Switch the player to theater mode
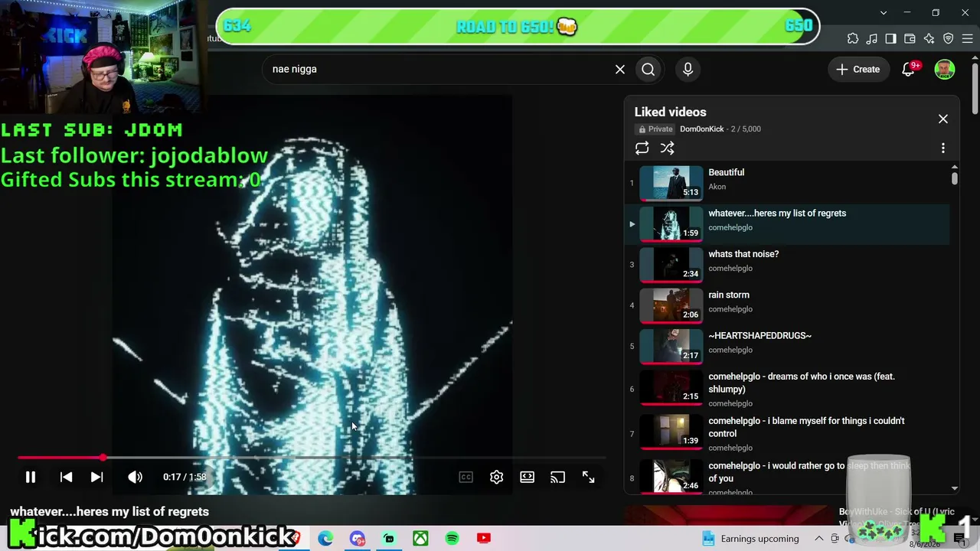 [x=527, y=477]
